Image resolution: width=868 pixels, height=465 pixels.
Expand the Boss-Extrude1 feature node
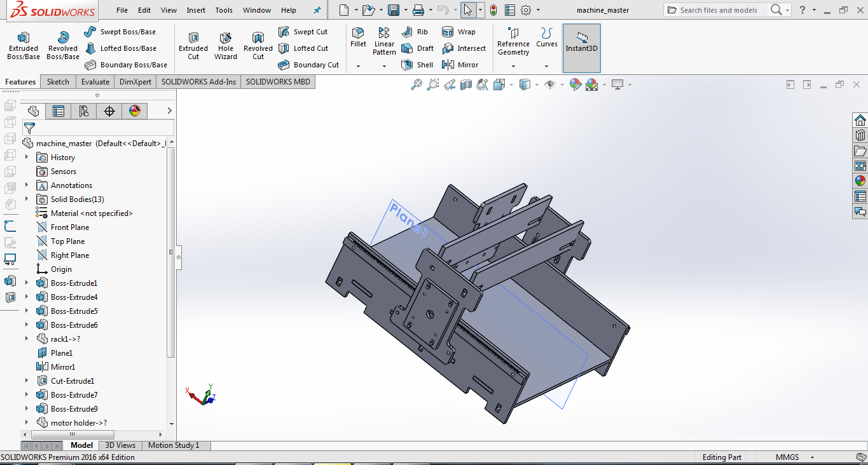coord(27,283)
